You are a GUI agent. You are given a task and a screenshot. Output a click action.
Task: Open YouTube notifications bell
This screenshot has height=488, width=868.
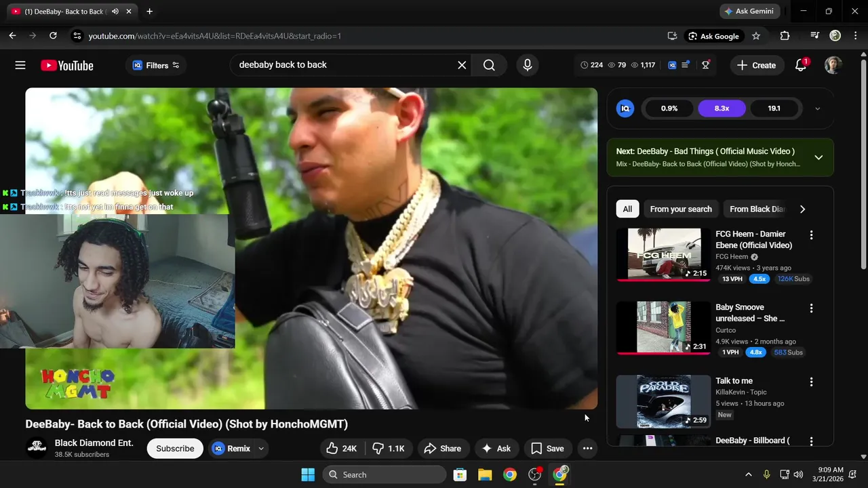pyautogui.click(x=801, y=65)
